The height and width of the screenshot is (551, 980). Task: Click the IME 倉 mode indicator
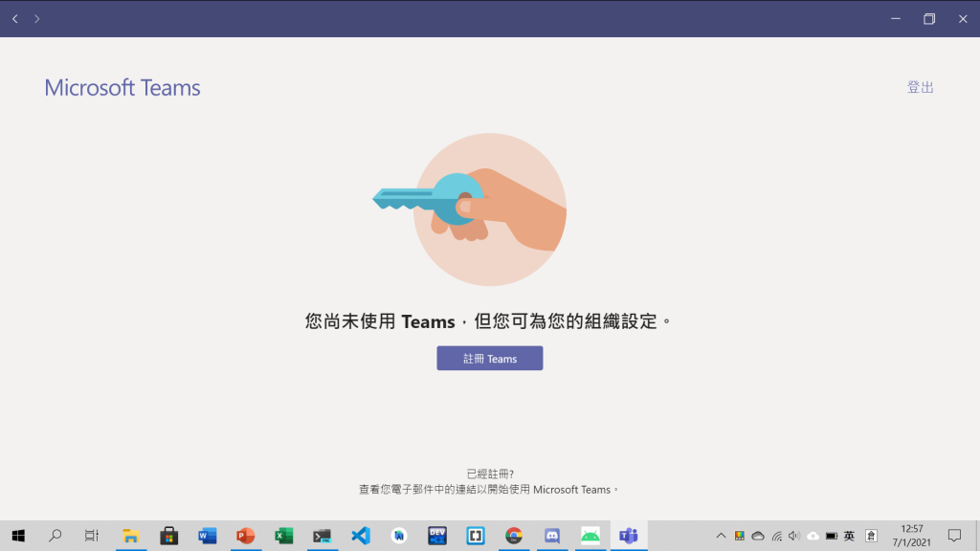point(871,536)
